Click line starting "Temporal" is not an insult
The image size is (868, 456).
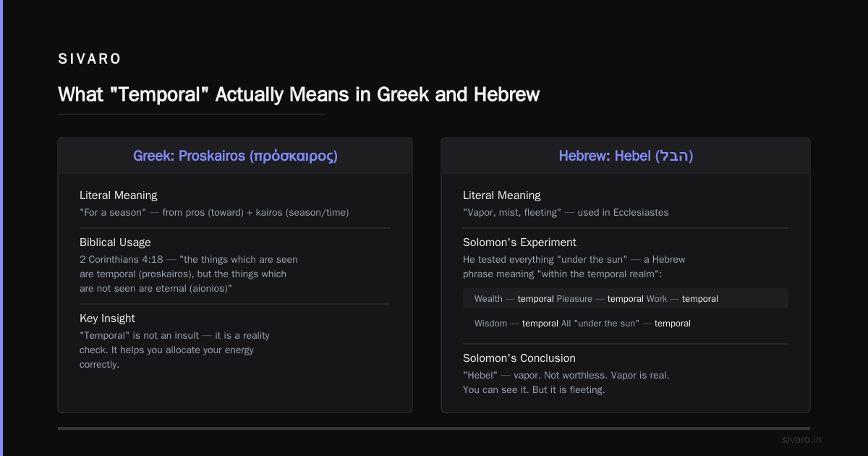[x=174, y=336]
